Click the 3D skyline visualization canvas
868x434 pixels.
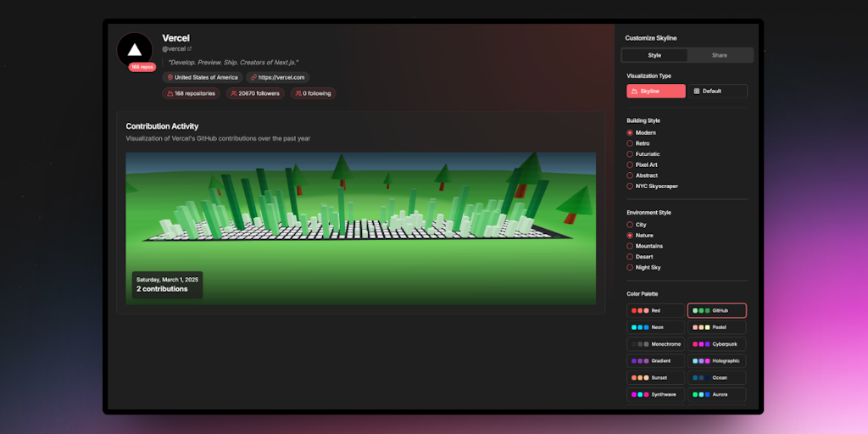coord(361,228)
